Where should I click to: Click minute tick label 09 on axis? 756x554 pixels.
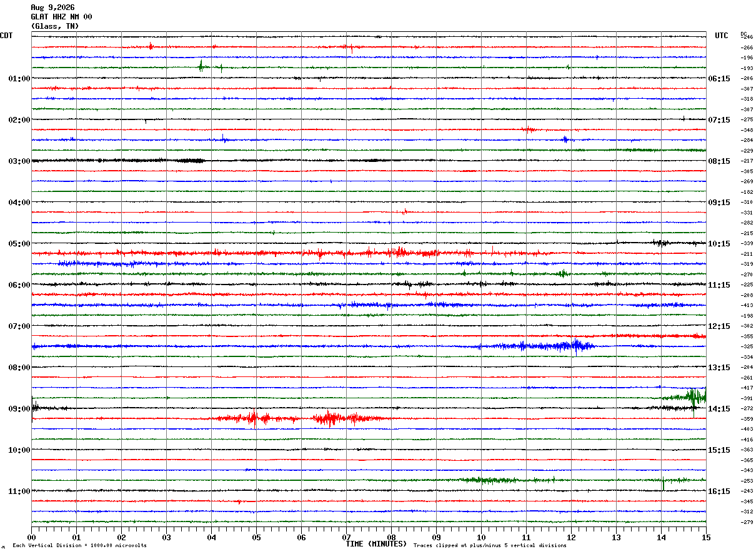(x=436, y=537)
